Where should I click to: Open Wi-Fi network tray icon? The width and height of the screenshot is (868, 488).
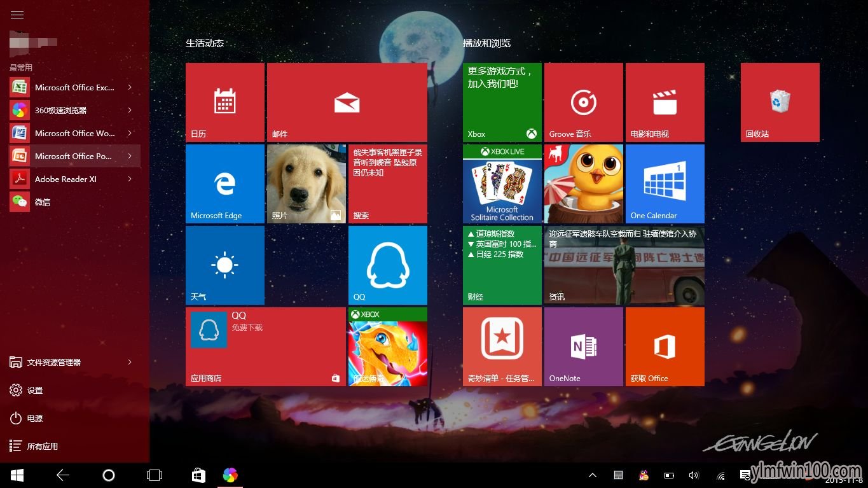coord(720,475)
